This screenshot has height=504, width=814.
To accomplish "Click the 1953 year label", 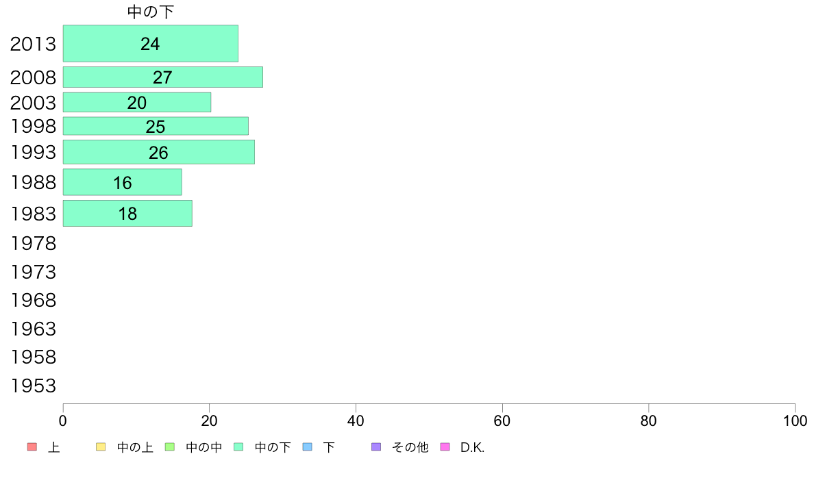I will [33, 386].
